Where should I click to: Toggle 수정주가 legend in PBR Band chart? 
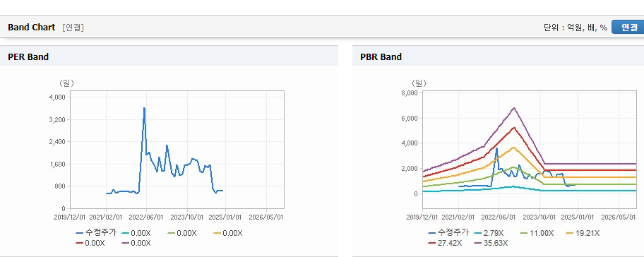coord(448,233)
